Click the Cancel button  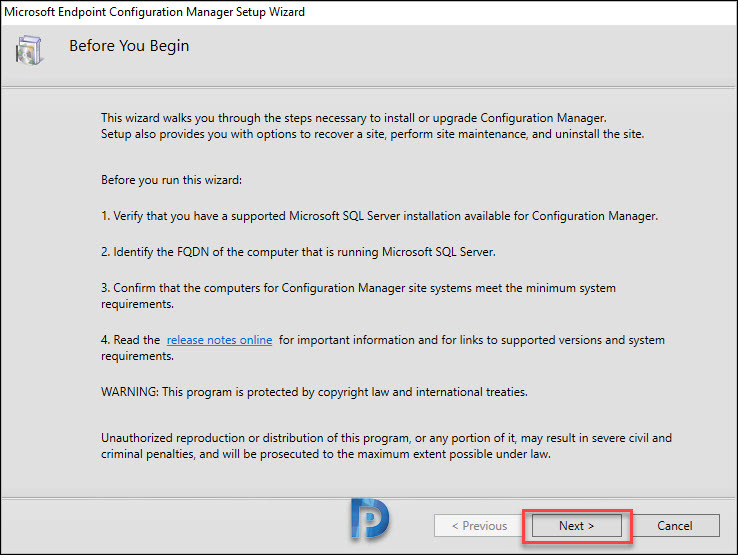[674, 525]
